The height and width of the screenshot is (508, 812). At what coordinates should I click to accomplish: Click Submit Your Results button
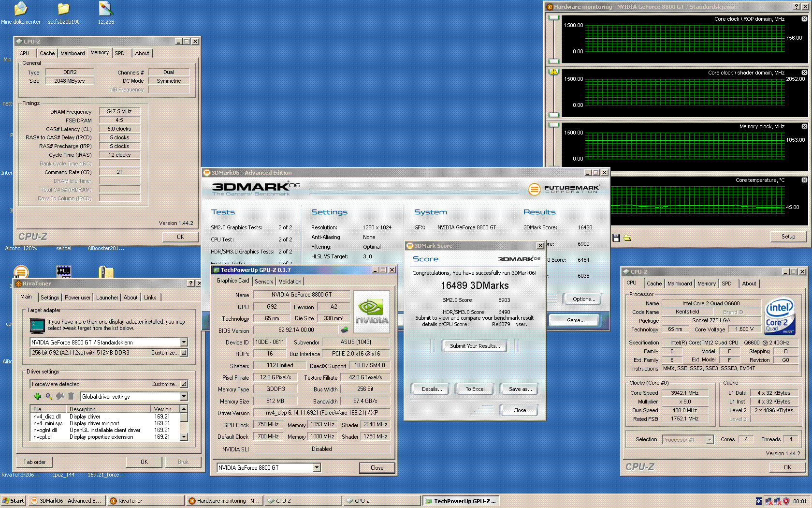[475, 346]
